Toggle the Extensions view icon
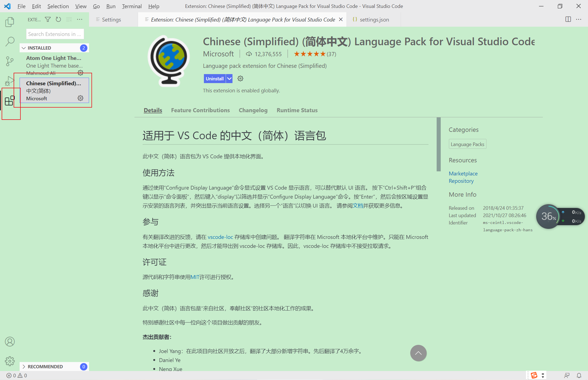 point(10,101)
